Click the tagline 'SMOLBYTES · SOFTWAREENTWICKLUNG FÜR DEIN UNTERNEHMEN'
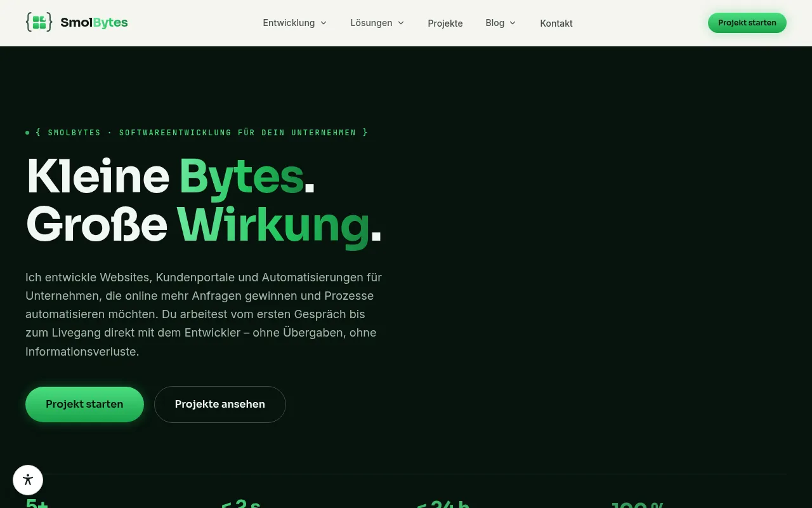Screen dimensions: 812x508 point(202,133)
